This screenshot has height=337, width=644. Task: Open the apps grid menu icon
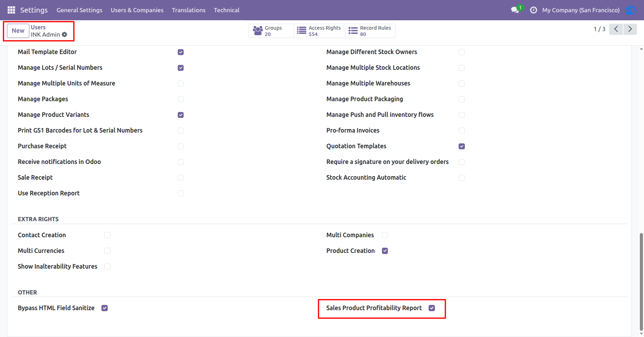11,10
